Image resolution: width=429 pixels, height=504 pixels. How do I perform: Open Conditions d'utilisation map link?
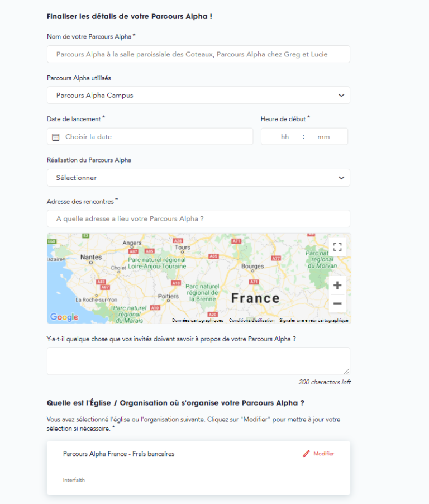point(251,321)
